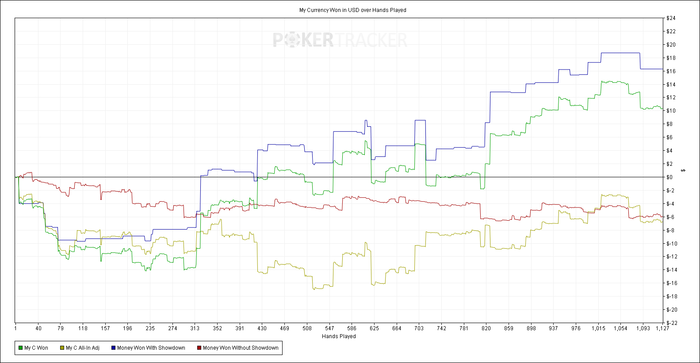Click the $20 y-axis label
The width and height of the screenshot is (700, 363).
pyautogui.click(x=671, y=45)
